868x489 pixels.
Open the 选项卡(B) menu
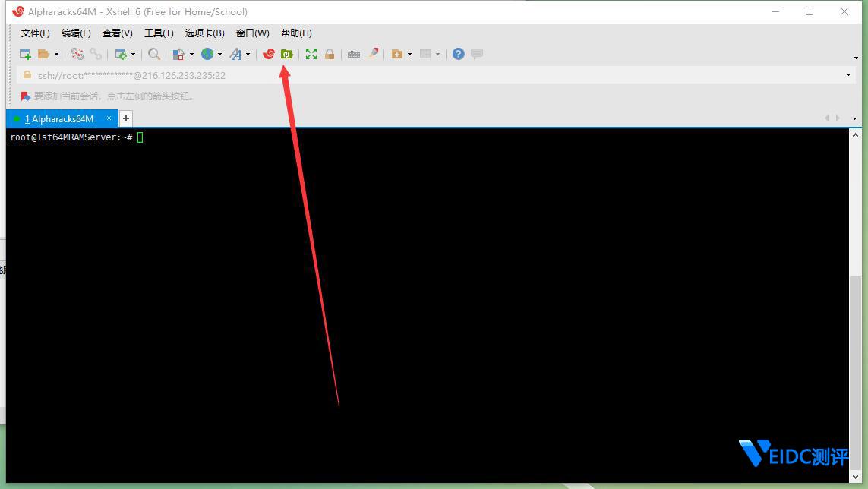[x=205, y=33]
